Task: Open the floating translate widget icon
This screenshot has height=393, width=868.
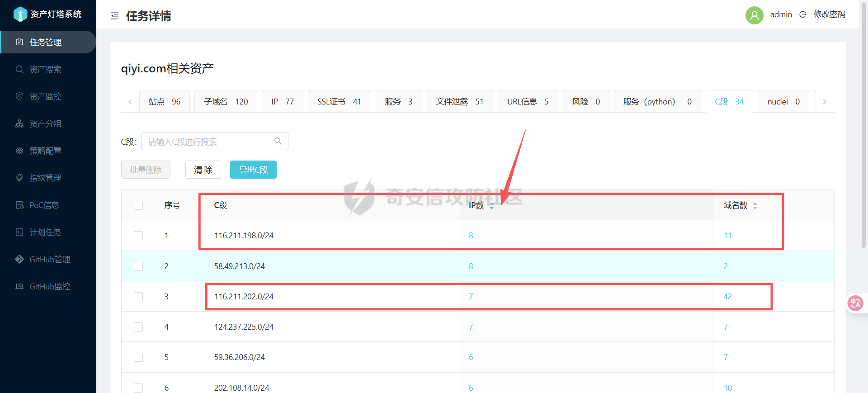Action: [855, 303]
